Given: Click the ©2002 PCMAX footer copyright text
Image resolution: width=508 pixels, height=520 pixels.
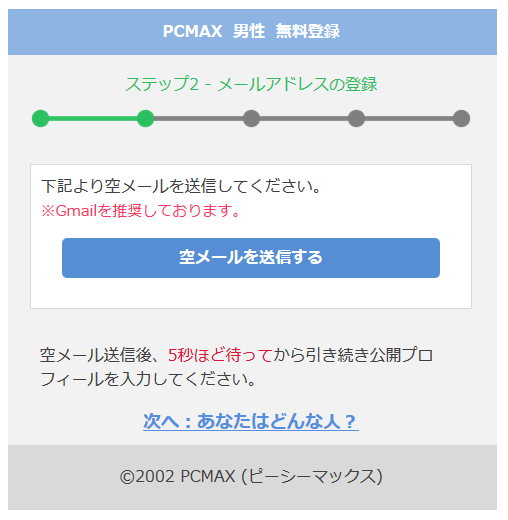Looking at the screenshot, I should point(251,476).
